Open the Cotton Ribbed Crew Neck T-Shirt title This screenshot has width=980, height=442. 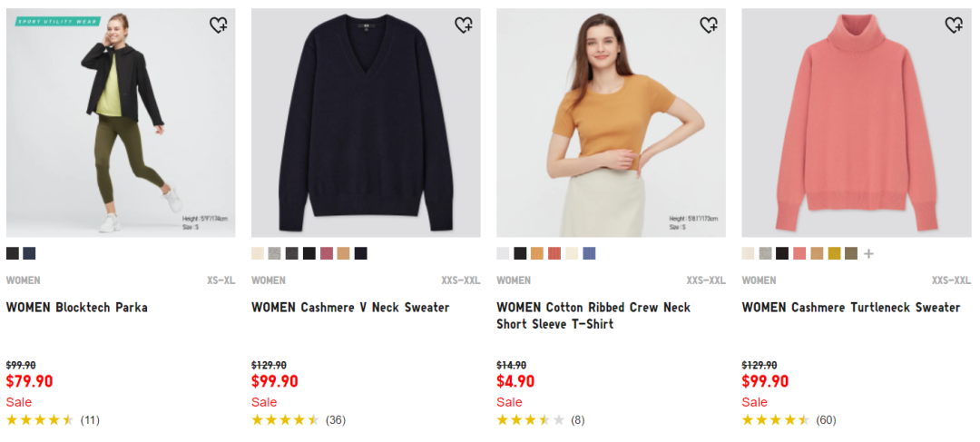(x=593, y=316)
